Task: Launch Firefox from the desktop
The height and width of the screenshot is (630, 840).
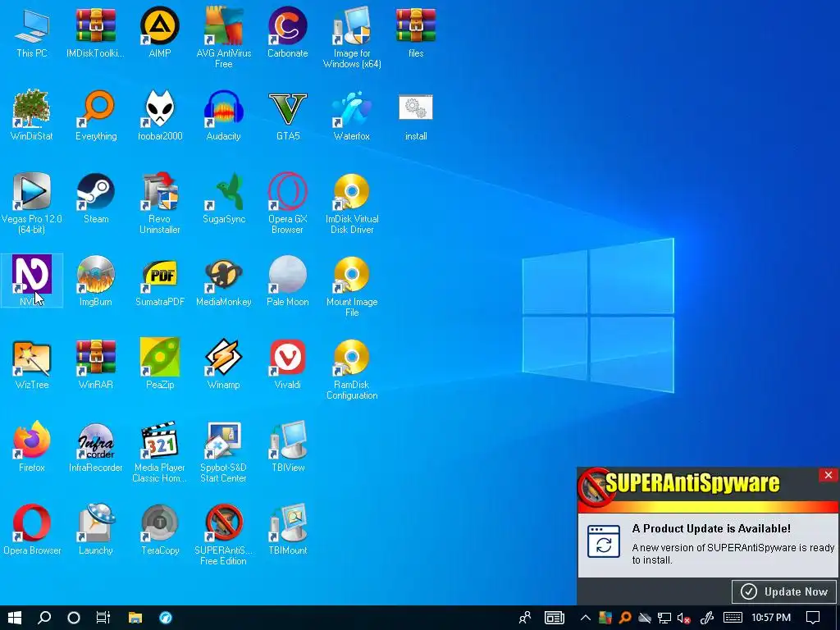Action: point(32,445)
